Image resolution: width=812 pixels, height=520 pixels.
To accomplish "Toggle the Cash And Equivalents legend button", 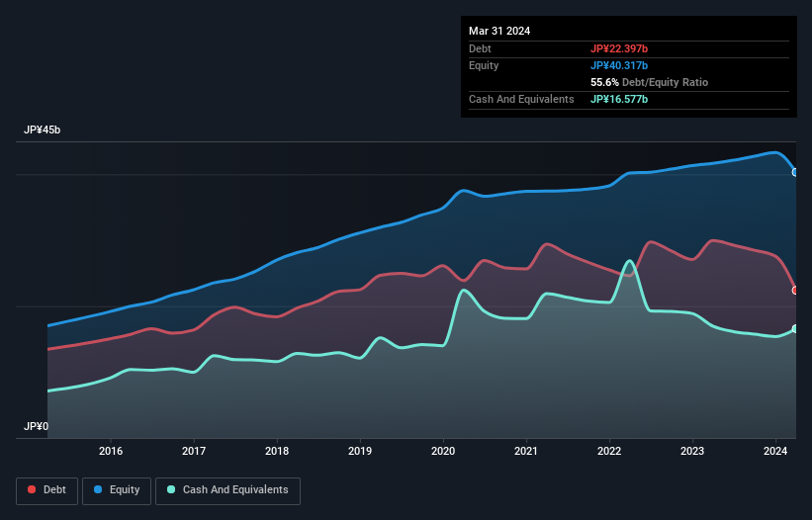I will pyautogui.click(x=227, y=490).
